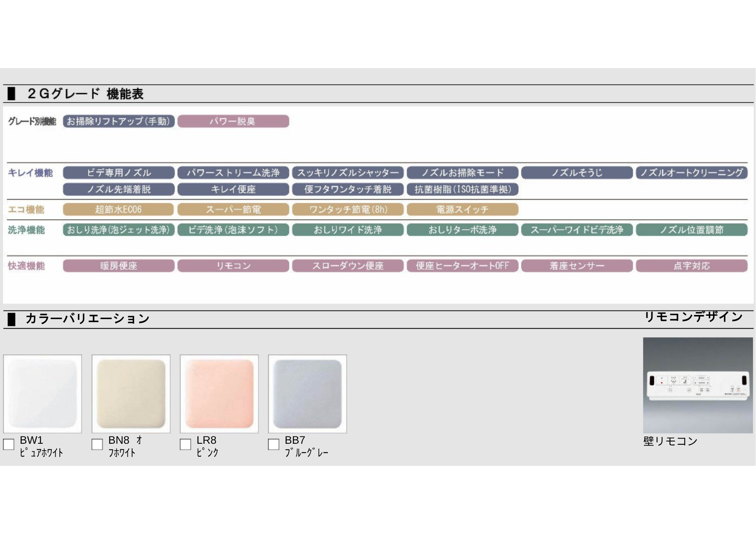Click the 暖房便座 comfort badge
Viewport: 756px width, 534px height.
point(119,266)
